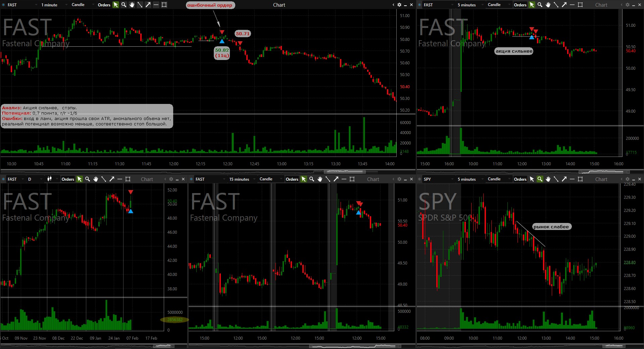This screenshot has height=349, width=644.
Task: Select the rectangle tool in the top 5 minutes FAST chart
Action: 580,5
